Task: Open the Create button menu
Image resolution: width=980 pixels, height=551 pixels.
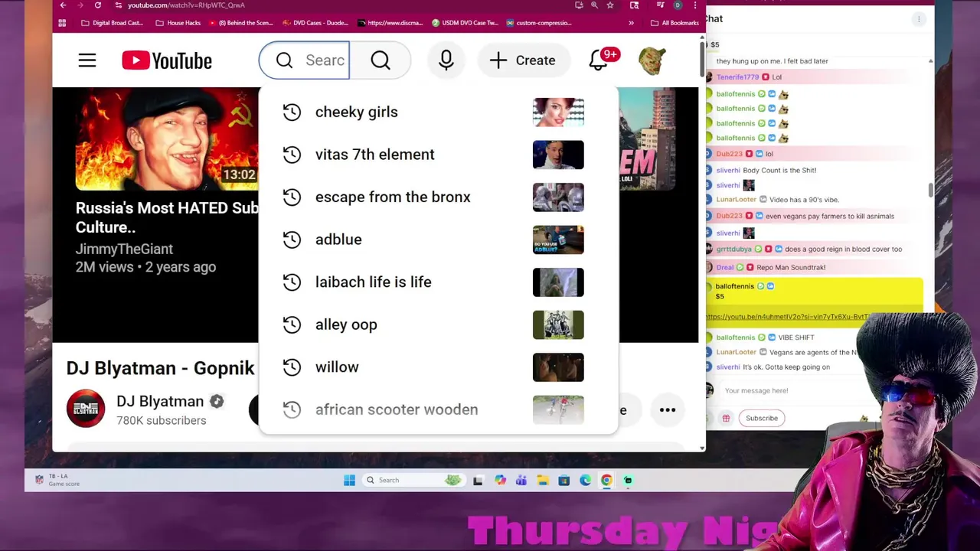Action: (x=523, y=60)
